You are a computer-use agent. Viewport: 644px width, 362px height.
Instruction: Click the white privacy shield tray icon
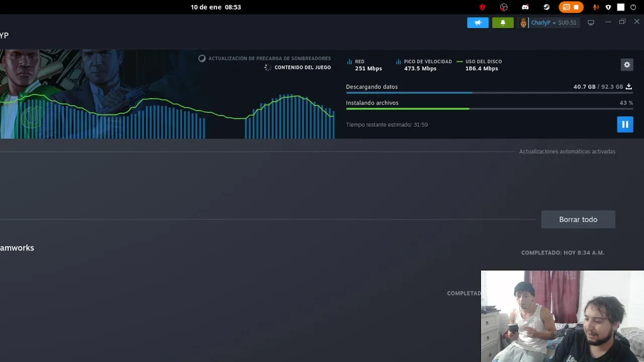608,7
